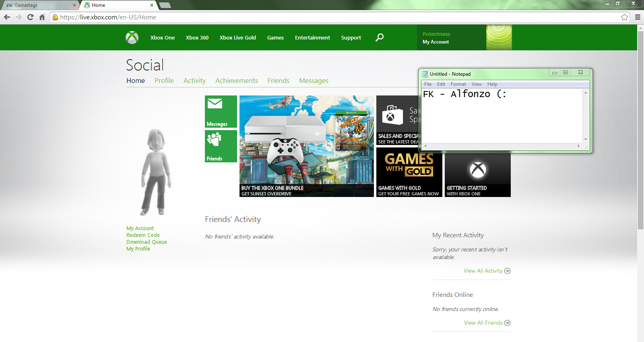This screenshot has height=342, width=644.
Task: Open the Notepad Help menu
Action: click(x=492, y=84)
